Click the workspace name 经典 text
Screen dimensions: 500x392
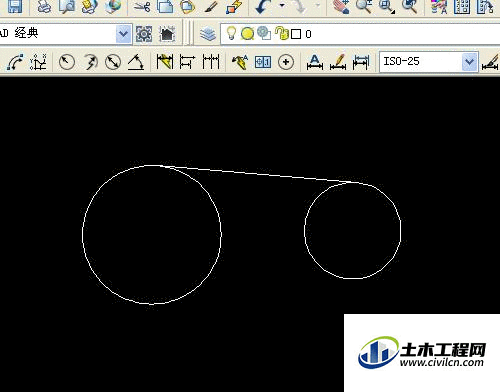click(x=26, y=33)
